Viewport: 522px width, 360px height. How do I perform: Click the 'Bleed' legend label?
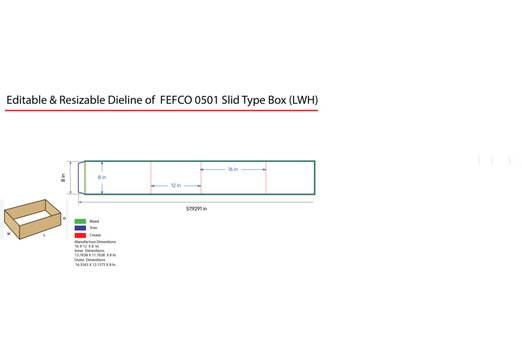tap(94, 221)
